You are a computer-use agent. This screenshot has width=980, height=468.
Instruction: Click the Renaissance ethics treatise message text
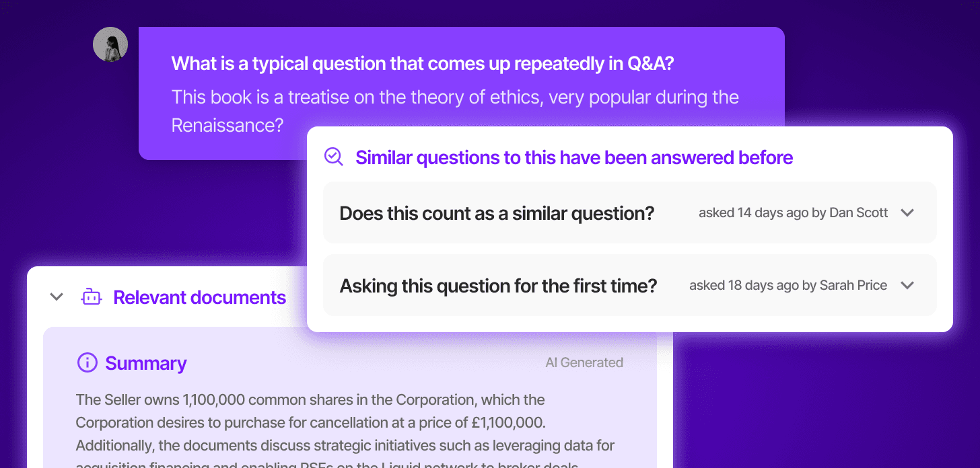[x=455, y=98]
